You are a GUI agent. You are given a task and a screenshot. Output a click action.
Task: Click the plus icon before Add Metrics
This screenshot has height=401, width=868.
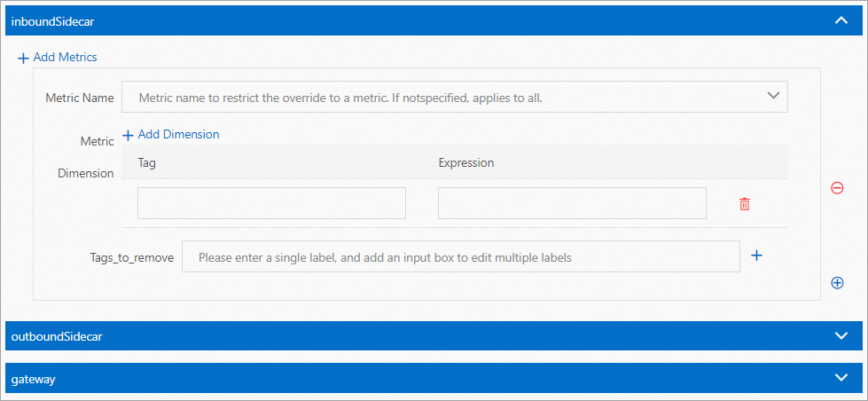click(x=23, y=58)
